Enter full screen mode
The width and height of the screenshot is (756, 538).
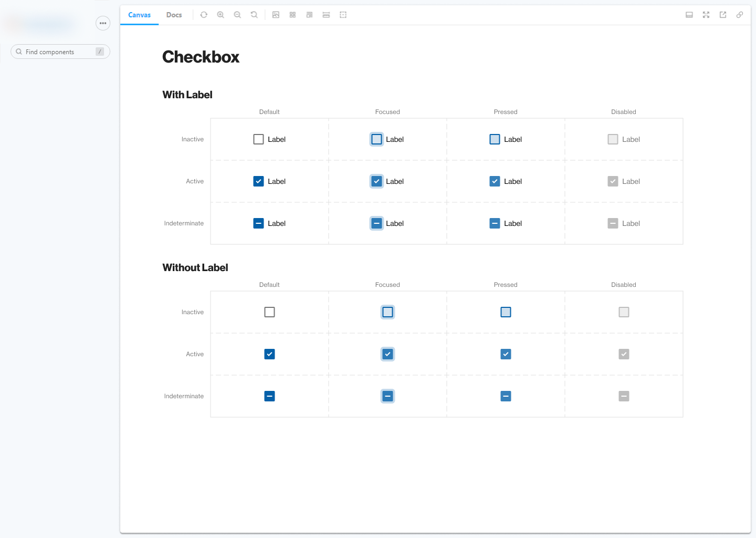[x=706, y=15]
